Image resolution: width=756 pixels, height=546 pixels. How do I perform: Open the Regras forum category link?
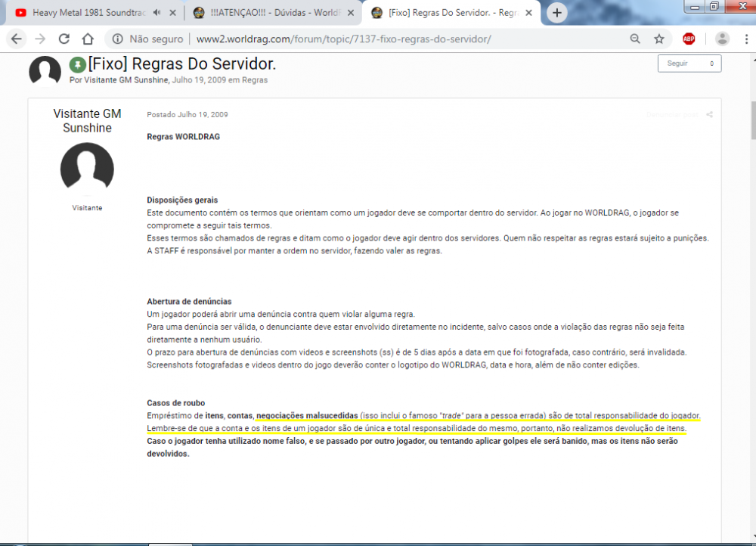(x=255, y=80)
